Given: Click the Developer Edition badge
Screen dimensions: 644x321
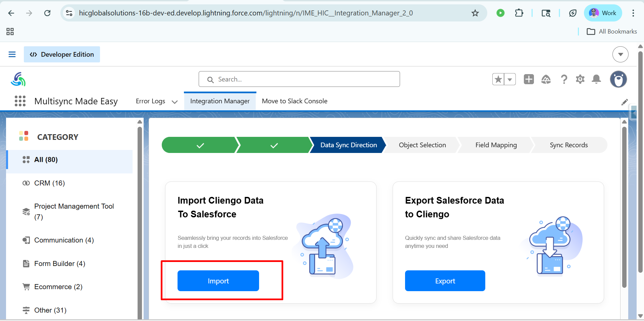Looking at the screenshot, I should pyautogui.click(x=62, y=54).
